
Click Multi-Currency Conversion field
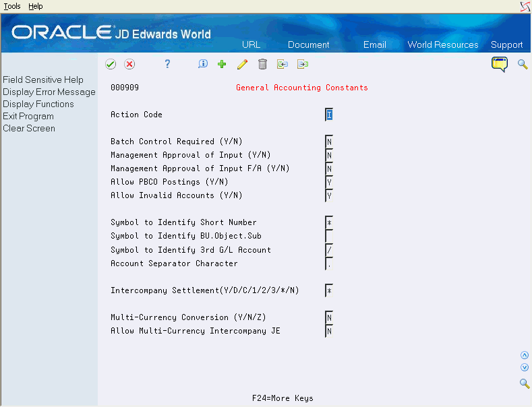[329, 317]
